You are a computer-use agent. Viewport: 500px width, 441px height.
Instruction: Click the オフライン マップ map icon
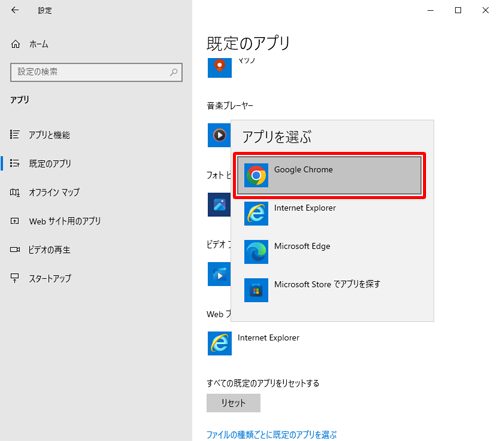click(x=15, y=192)
